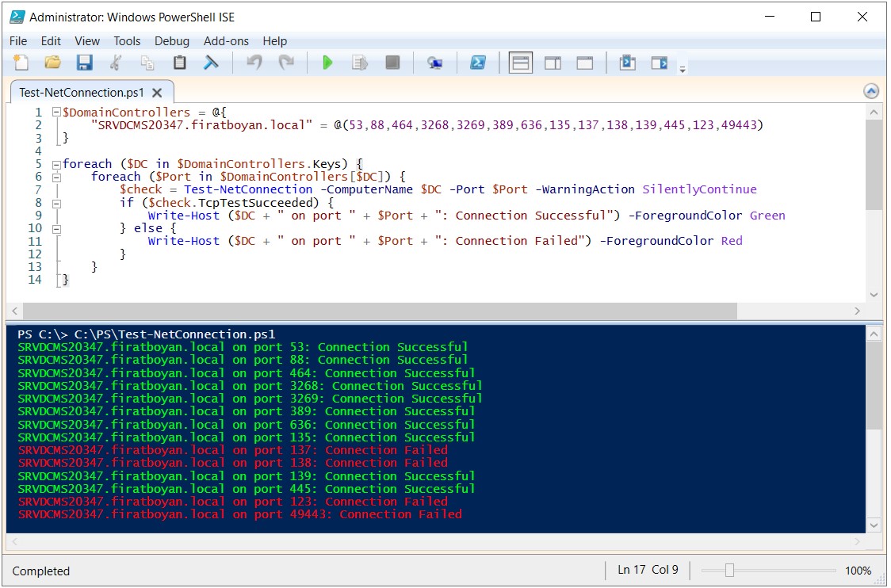Run selection icon in toolbar
Screen dimensions: 891x588
click(x=360, y=63)
